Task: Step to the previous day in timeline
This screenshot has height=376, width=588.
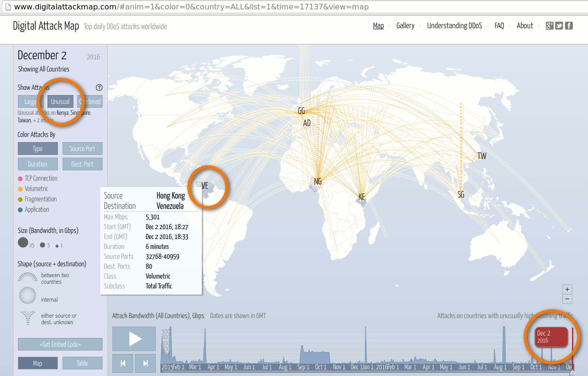Action: coord(123,363)
